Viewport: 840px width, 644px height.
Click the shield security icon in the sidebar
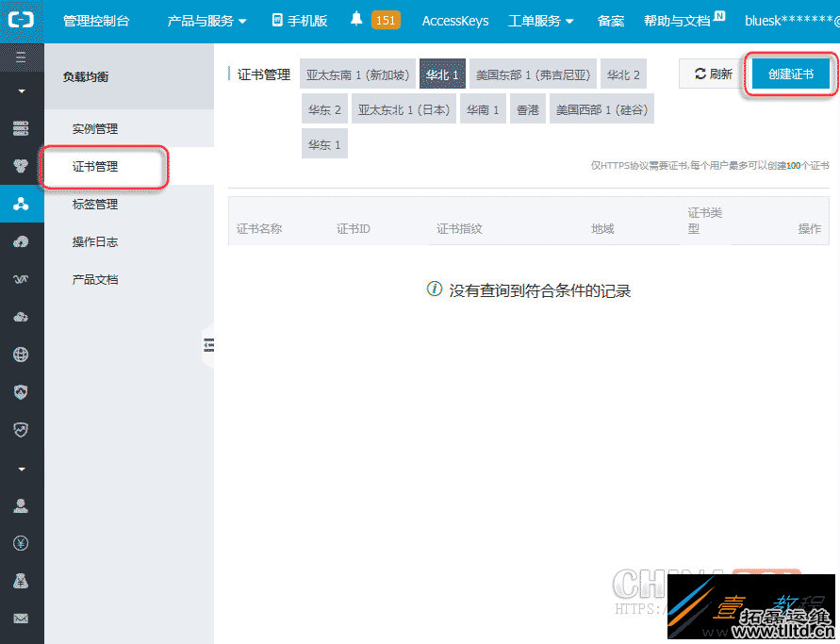(x=21, y=391)
